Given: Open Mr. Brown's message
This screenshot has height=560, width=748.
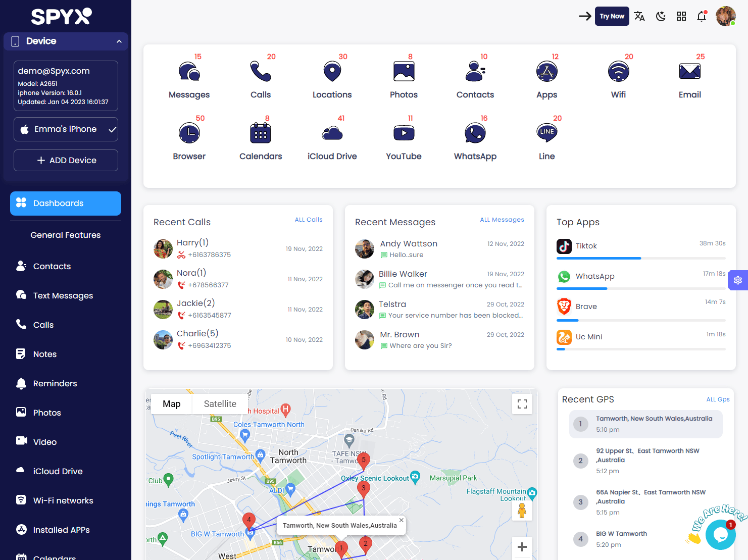Looking at the screenshot, I should point(439,340).
